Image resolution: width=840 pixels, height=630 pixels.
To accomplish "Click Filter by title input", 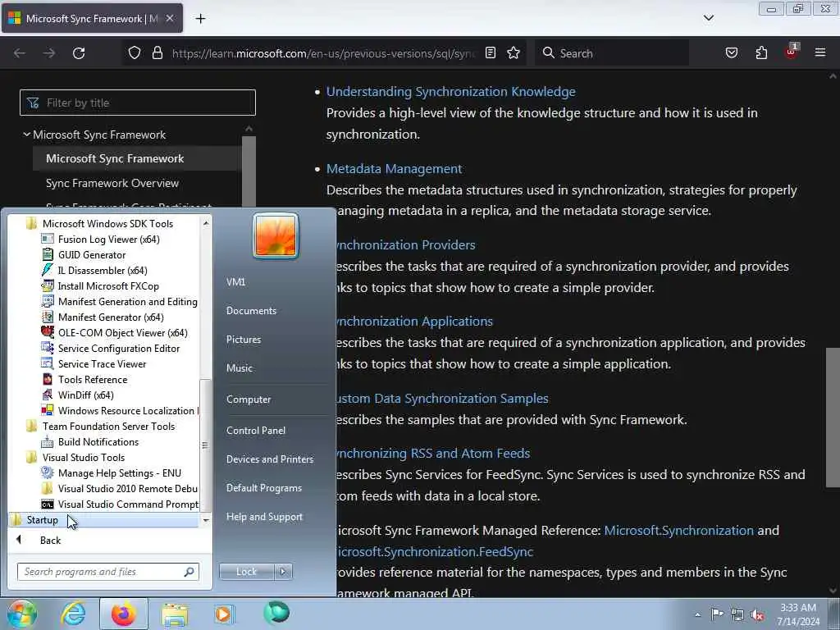I will click(x=138, y=103).
